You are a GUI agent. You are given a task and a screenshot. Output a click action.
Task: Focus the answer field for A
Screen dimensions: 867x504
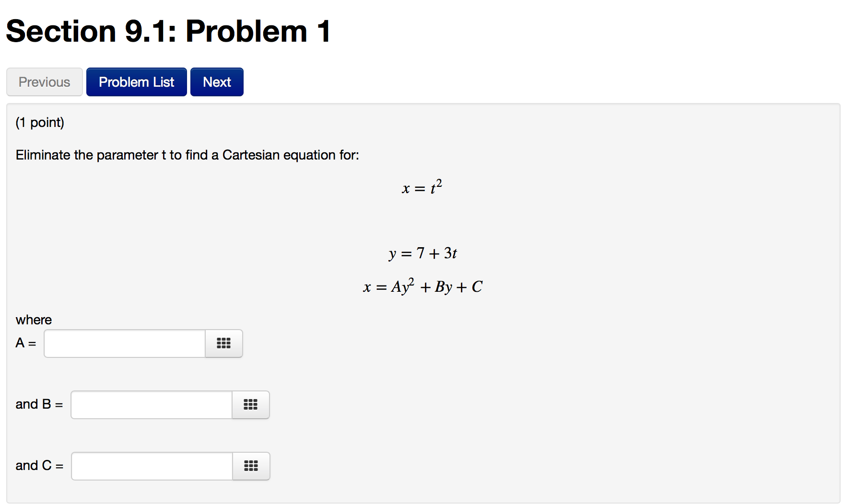pos(125,344)
